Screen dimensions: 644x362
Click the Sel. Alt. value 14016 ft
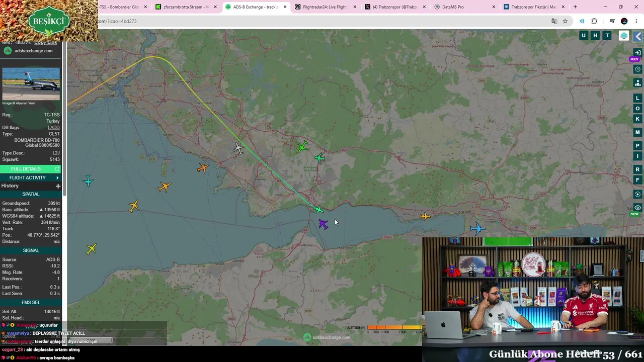(x=52, y=312)
